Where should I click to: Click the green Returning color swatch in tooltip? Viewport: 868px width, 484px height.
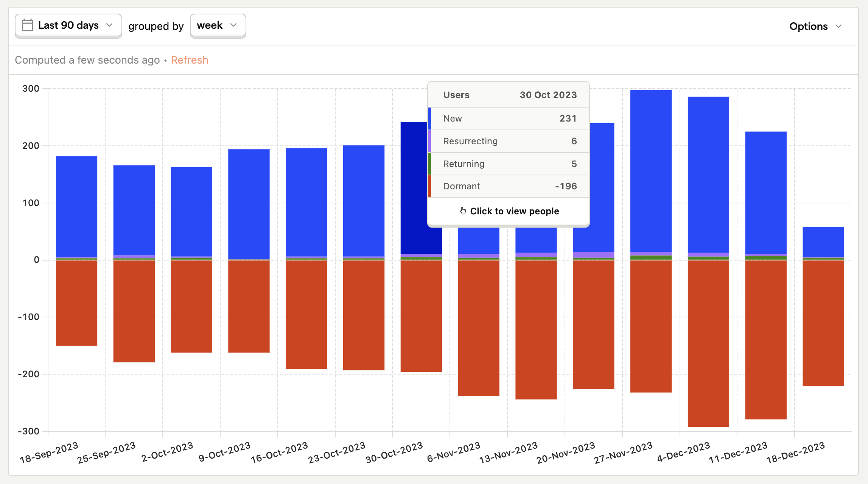(x=429, y=164)
